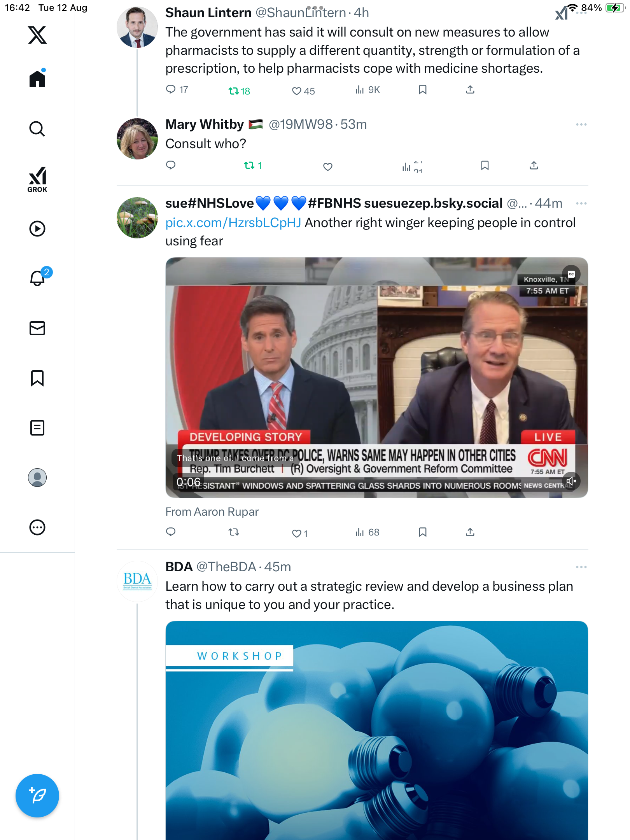Open the Lists icon in sidebar
630x840 pixels.
coord(37,428)
